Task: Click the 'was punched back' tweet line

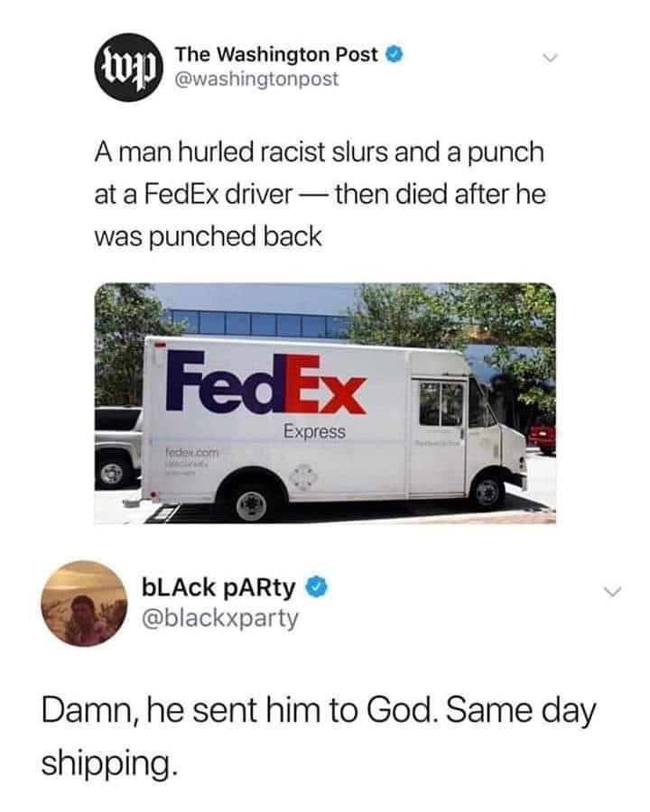Action: (208, 237)
